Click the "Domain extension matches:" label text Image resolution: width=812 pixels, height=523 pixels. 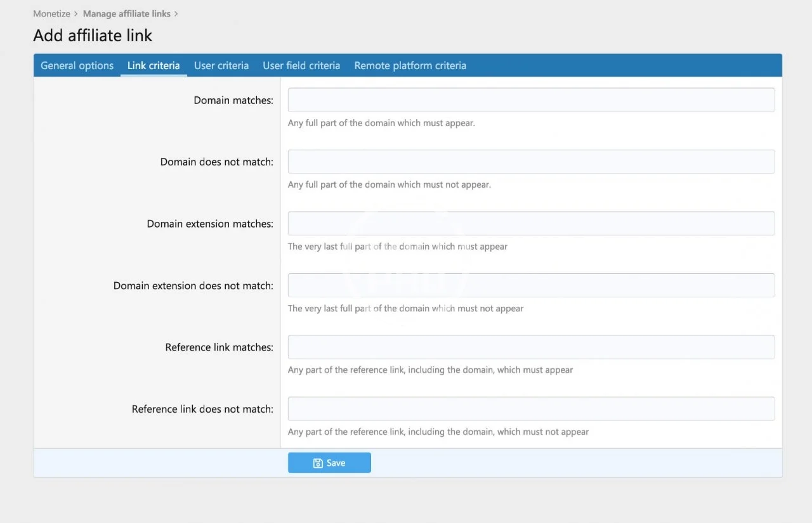pyautogui.click(x=210, y=224)
